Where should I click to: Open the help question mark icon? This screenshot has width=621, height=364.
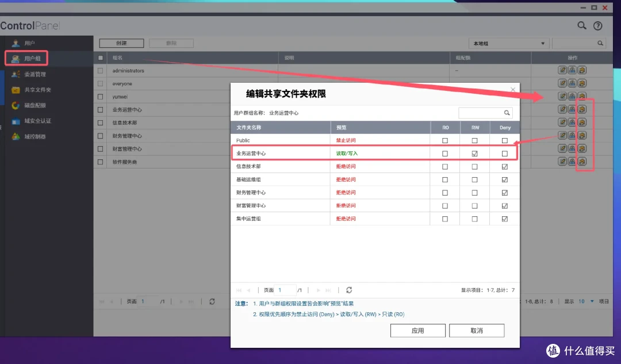(x=597, y=26)
